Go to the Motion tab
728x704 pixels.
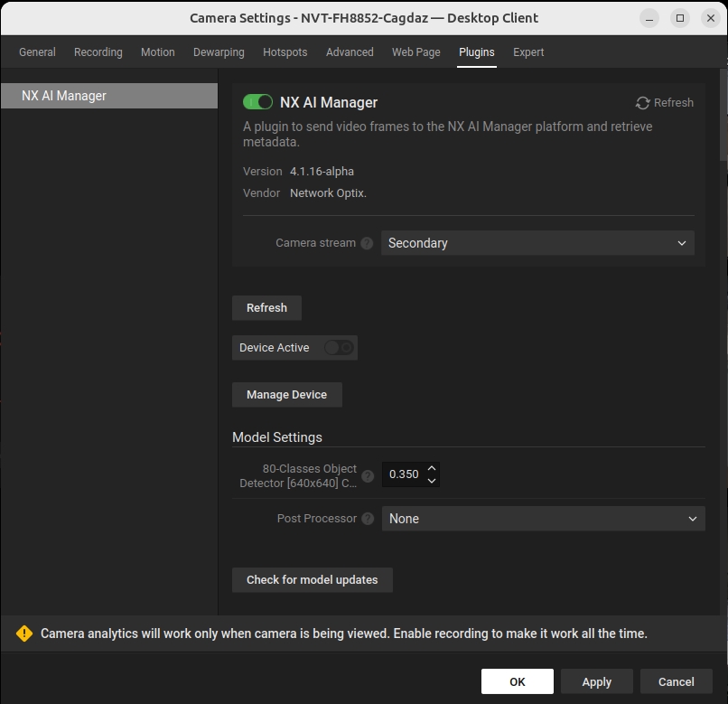point(158,52)
